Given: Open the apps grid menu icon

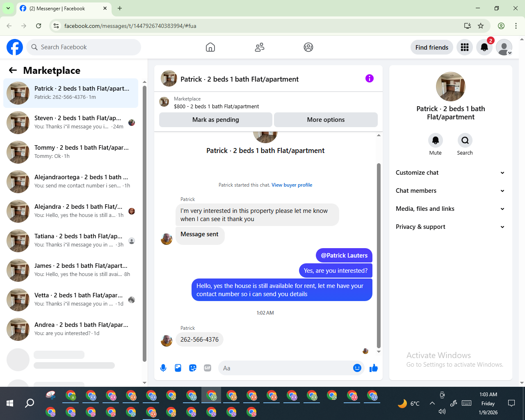Looking at the screenshot, I should coord(465,47).
